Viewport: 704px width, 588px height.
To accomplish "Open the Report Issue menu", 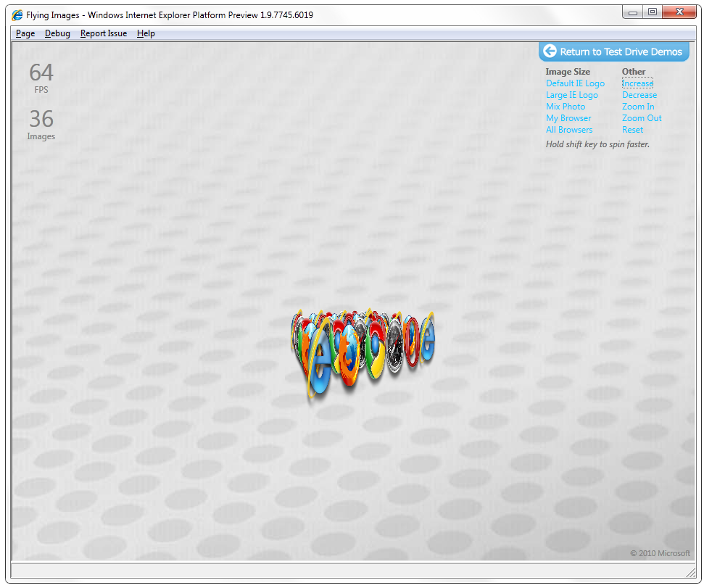I will tap(104, 33).
